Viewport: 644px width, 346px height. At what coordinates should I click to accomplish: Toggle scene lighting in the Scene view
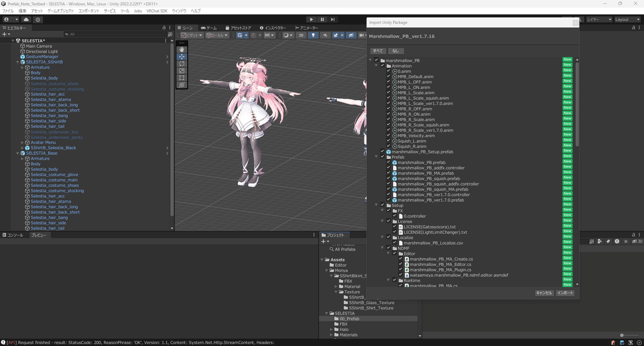[313, 35]
